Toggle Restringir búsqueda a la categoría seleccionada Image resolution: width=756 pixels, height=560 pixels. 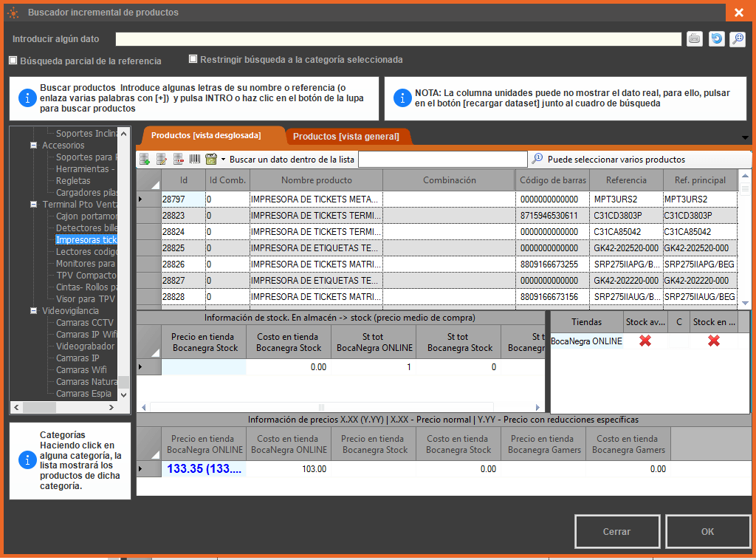193,59
